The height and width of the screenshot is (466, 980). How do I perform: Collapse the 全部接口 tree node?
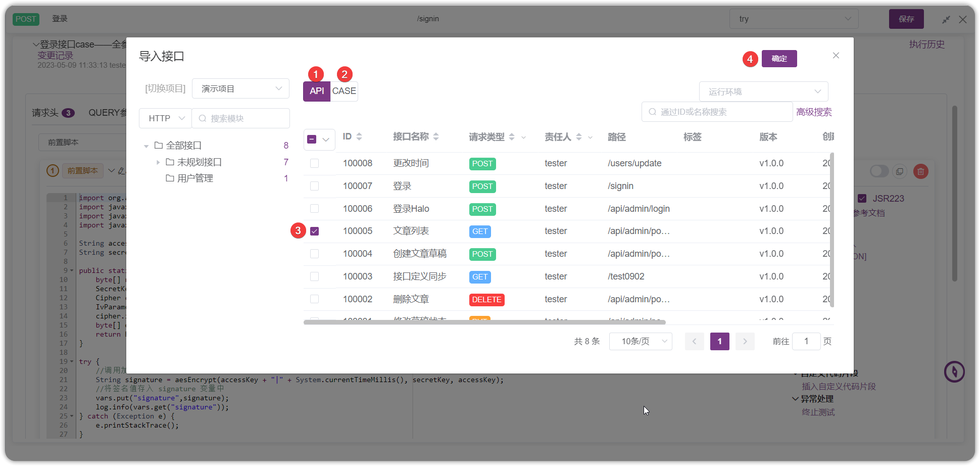(x=146, y=146)
